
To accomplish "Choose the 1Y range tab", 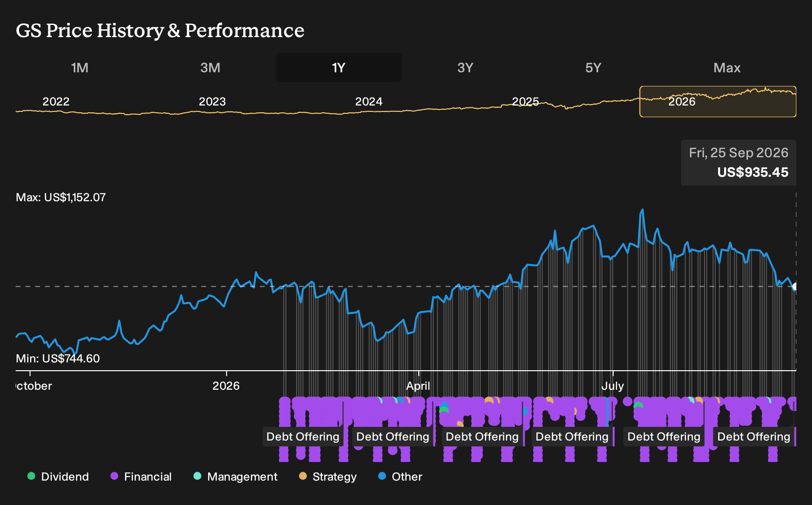I will pos(339,68).
